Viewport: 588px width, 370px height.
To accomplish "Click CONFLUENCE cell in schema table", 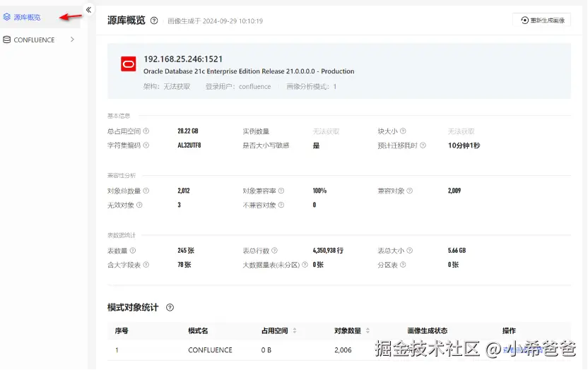I will (x=210, y=350).
